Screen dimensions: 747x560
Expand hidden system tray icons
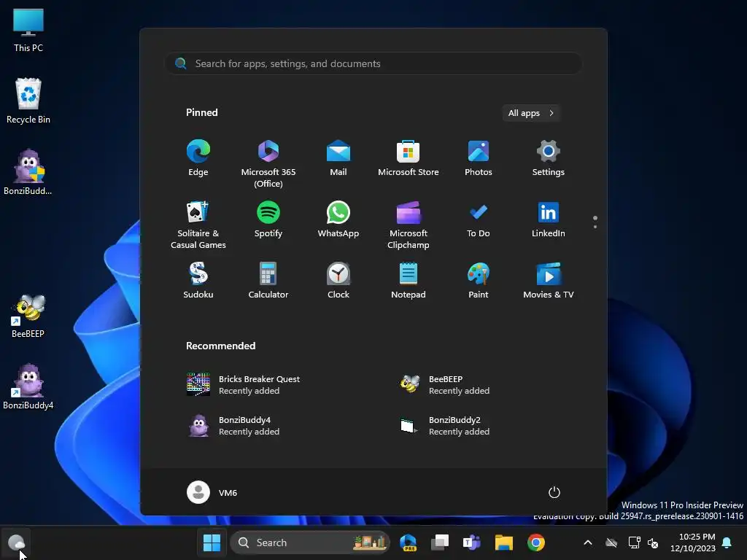click(x=588, y=542)
